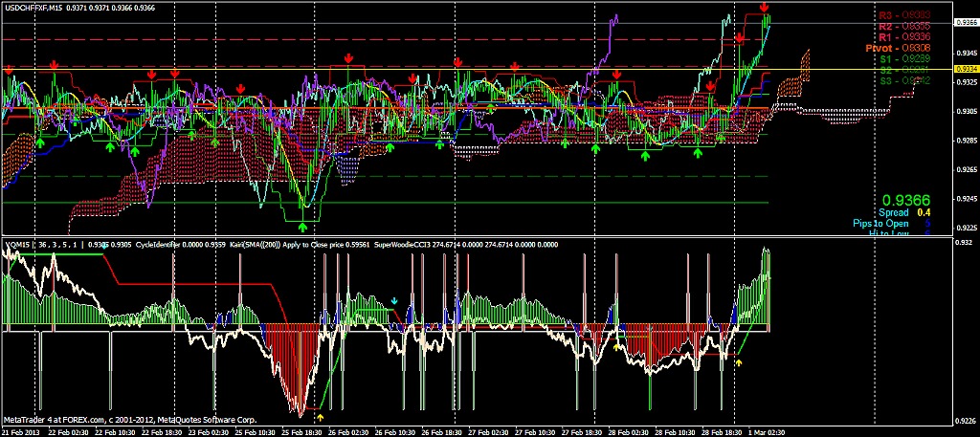Click the 21 Feb 2013 date on the time axis

[x=22, y=431]
